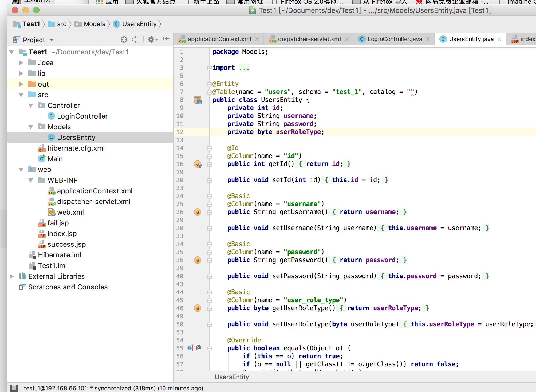Click the locate/scroll-from-source target icon
The width and height of the screenshot is (536, 392).
point(124,40)
